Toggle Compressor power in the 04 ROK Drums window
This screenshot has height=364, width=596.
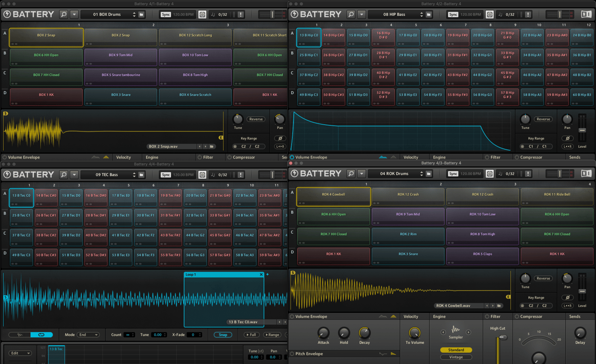[x=517, y=317]
